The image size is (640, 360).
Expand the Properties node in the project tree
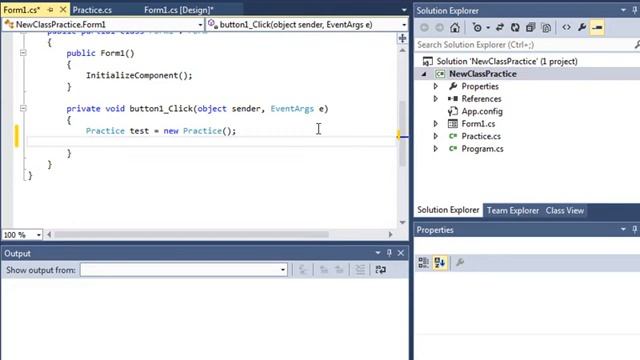436,86
